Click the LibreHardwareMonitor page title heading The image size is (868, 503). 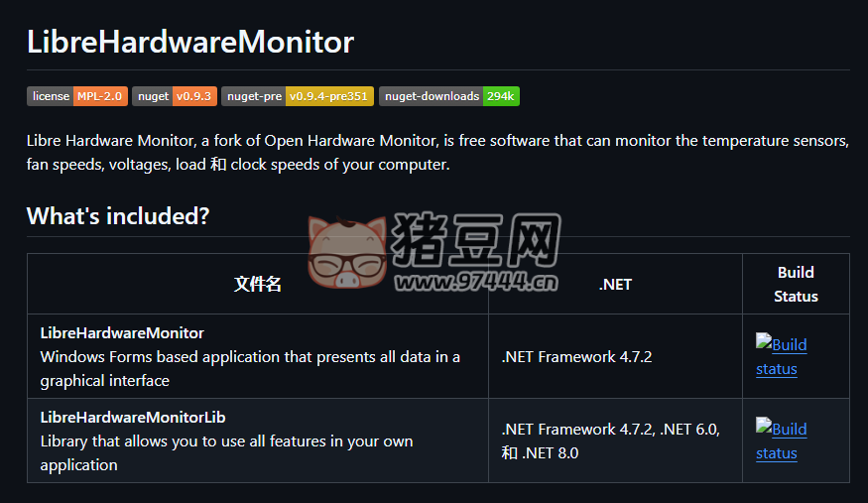(x=190, y=42)
